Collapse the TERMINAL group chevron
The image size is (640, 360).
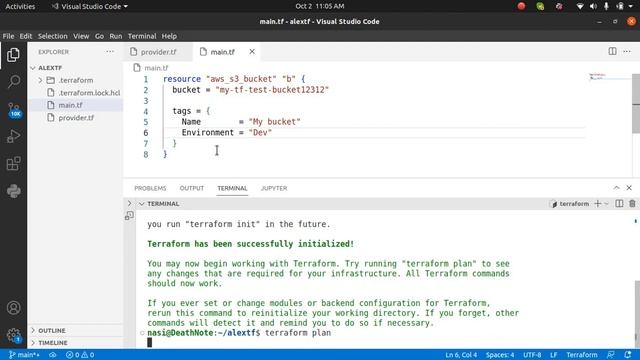click(141, 204)
